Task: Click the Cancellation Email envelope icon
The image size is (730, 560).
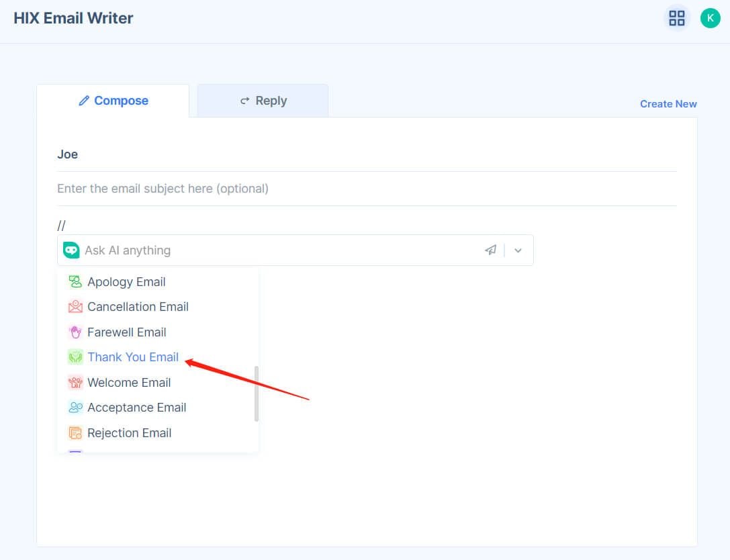Action: (x=75, y=307)
